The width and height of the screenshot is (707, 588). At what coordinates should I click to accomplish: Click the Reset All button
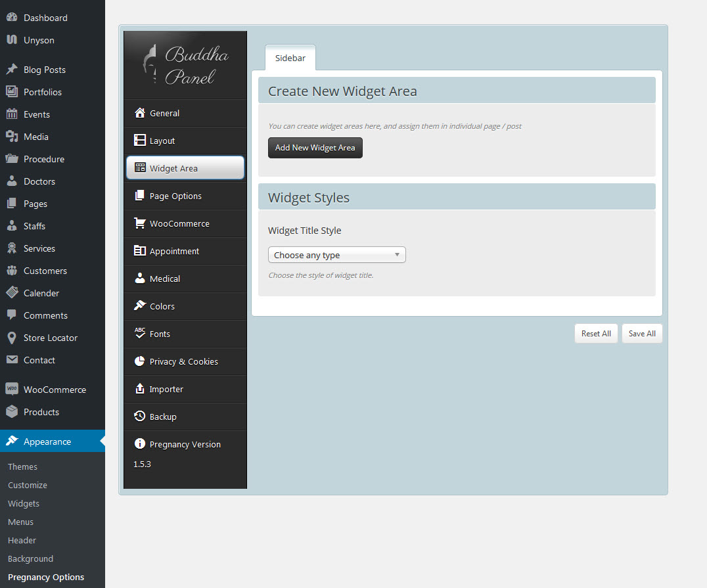pyautogui.click(x=595, y=334)
